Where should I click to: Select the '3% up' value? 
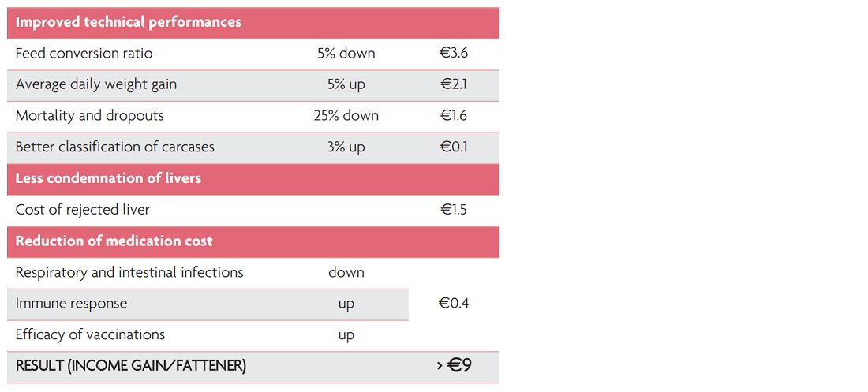pyautogui.click(x=346, y=147)
